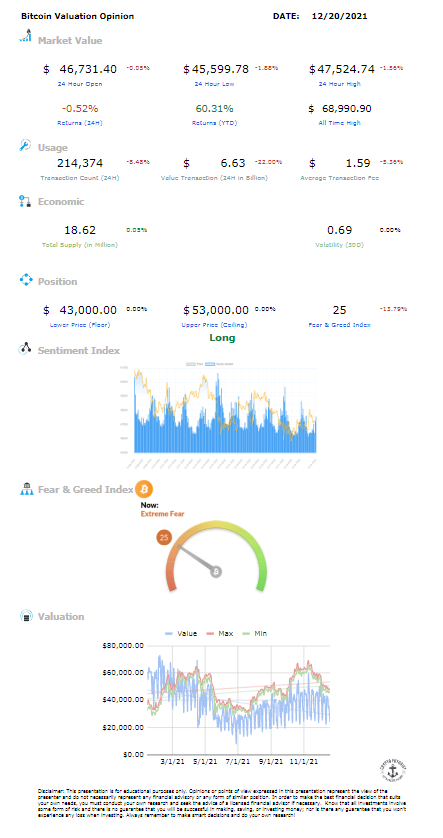Toggle the Max series in Valuation legend
443x838 pixels.
pos(221,633)
